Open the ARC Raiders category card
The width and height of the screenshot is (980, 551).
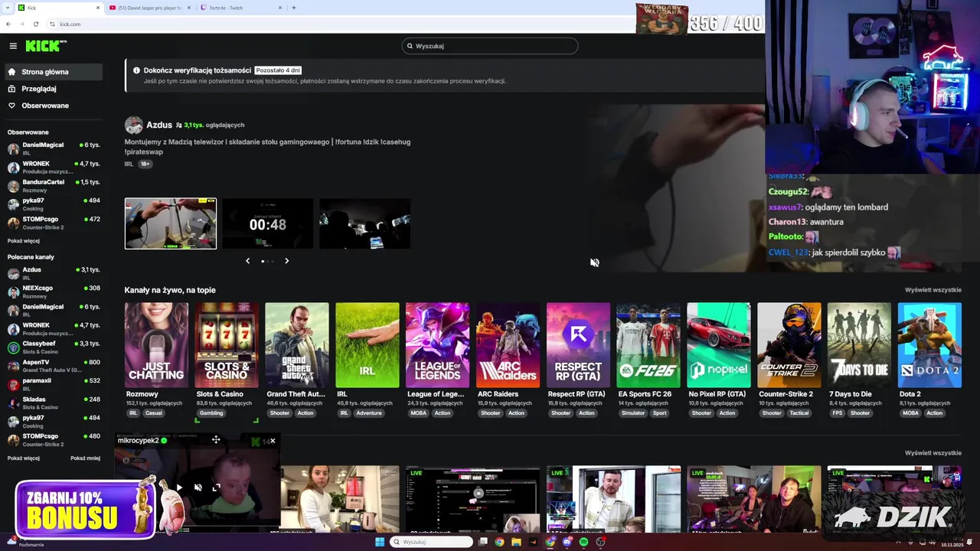coord(508,345)
